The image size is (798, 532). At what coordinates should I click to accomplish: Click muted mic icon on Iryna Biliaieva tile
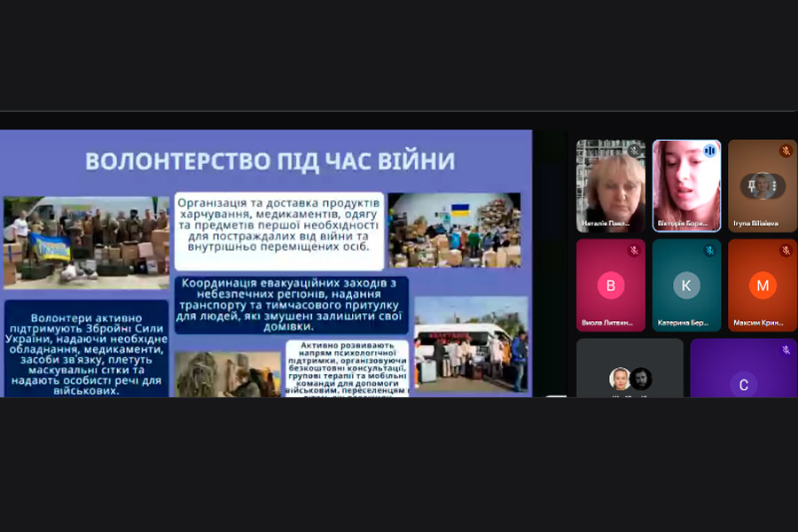[786, 151]
